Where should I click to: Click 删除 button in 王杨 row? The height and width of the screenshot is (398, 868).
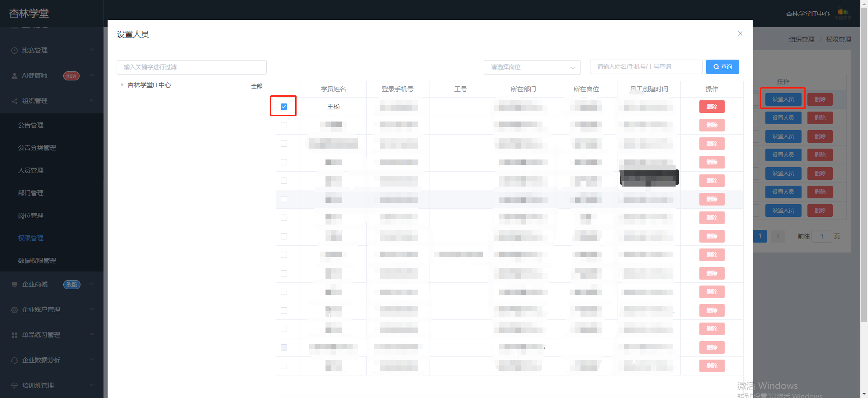pyautogui.click(x=712, y=107)
